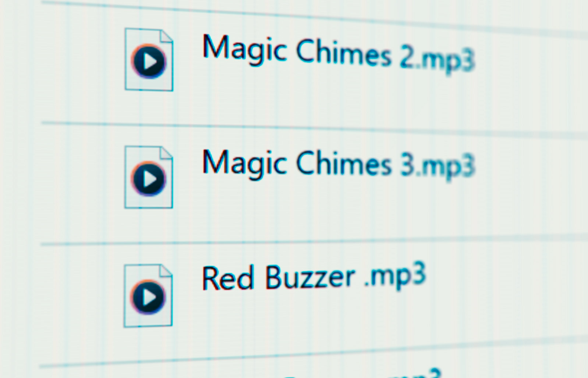588x378 pixels.
Task: Select the Red Buzzer .mp3 file icon
Action: pos(148,296)
